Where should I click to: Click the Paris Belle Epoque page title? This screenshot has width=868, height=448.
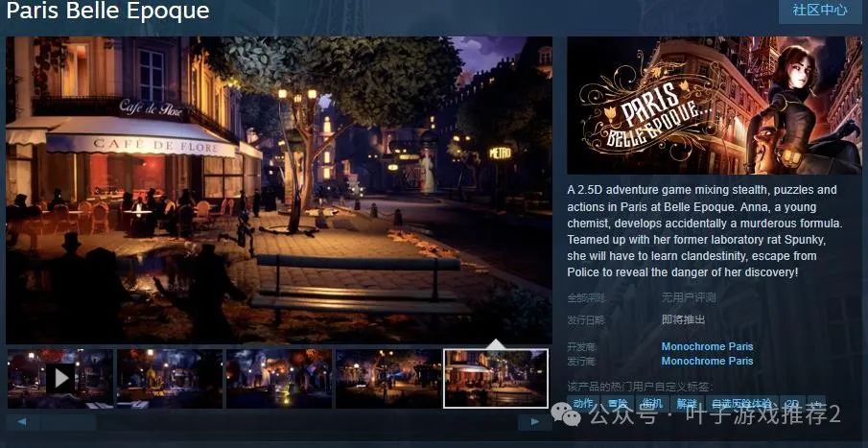coord(108,11)
